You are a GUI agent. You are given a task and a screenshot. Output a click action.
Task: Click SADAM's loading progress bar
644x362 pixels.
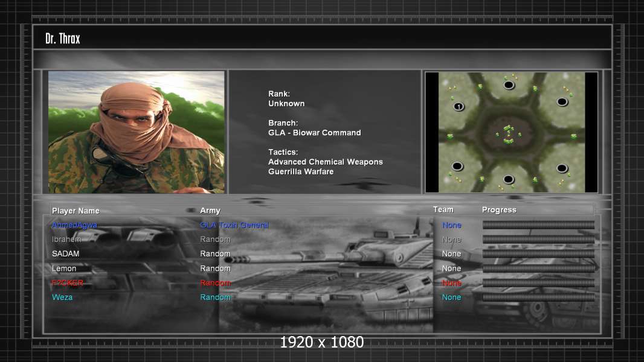pos(538,254)
